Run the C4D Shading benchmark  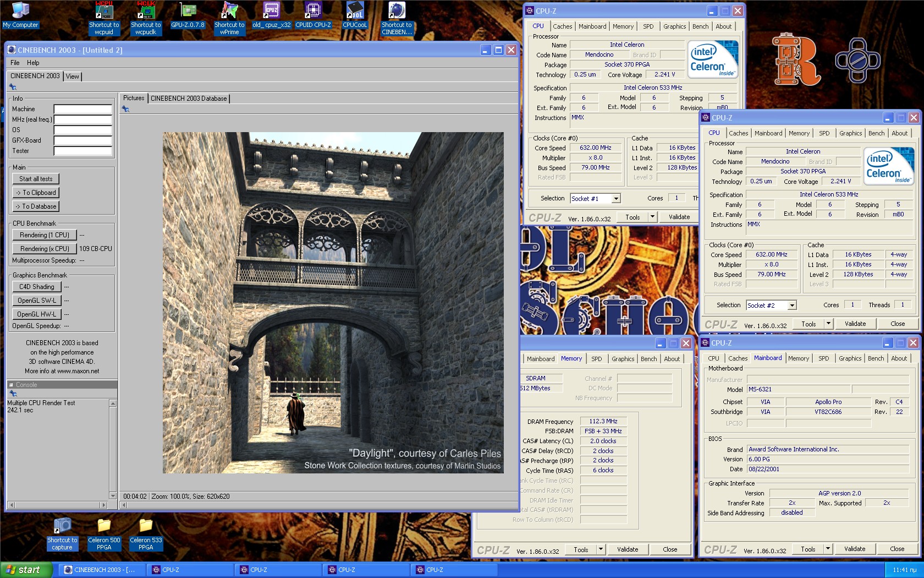(37, 287)
